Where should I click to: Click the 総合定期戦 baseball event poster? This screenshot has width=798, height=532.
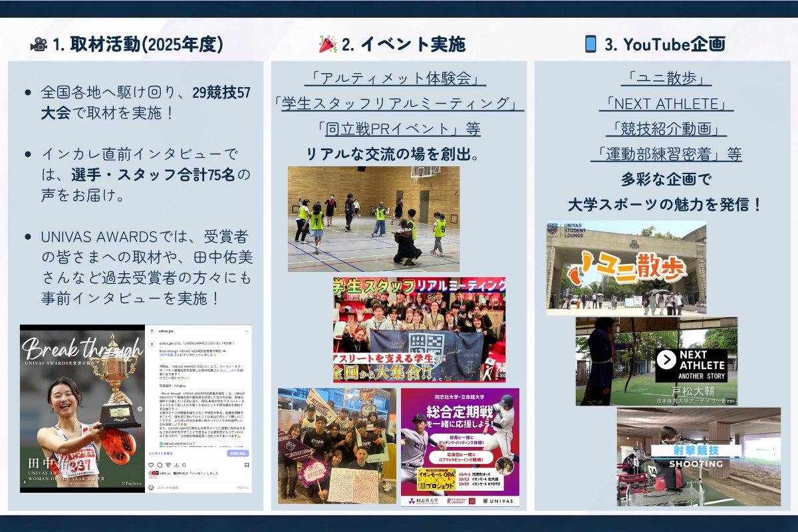[x=460, y=447]
